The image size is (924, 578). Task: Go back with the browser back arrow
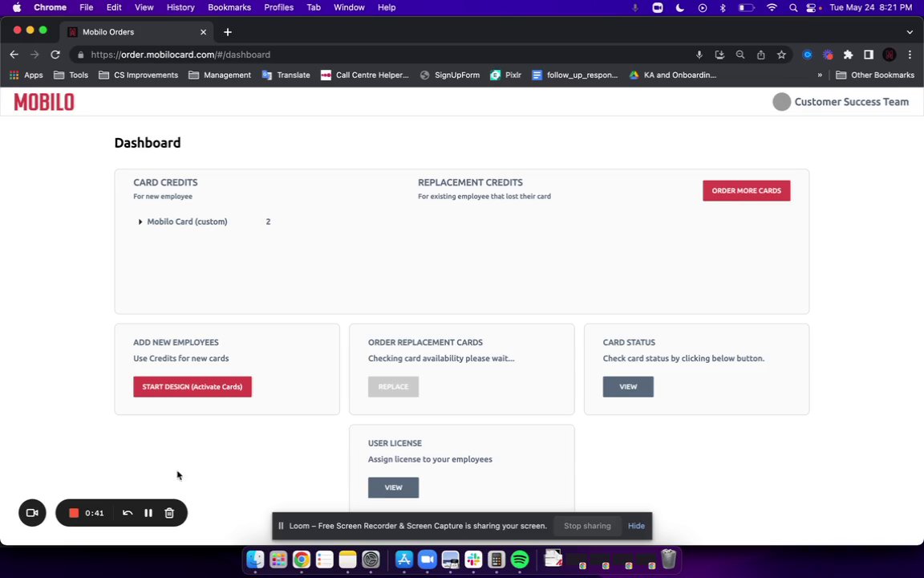(x=14, y=55)
